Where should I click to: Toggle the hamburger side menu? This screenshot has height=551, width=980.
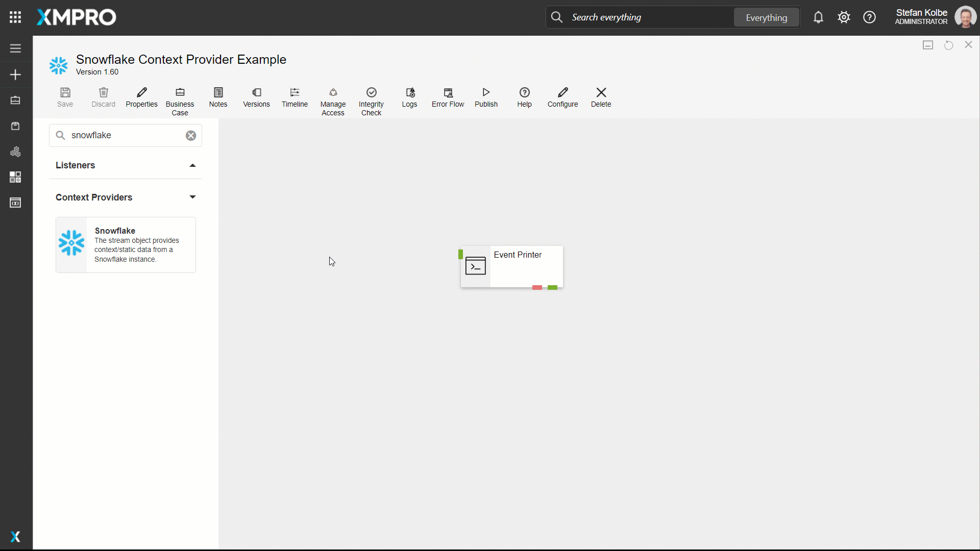coord(15,48)
